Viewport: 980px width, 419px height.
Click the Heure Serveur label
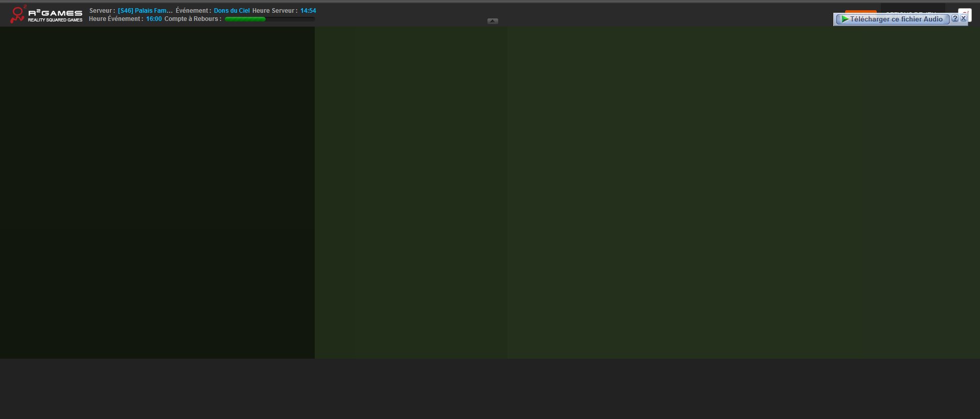tap(274, 11)
